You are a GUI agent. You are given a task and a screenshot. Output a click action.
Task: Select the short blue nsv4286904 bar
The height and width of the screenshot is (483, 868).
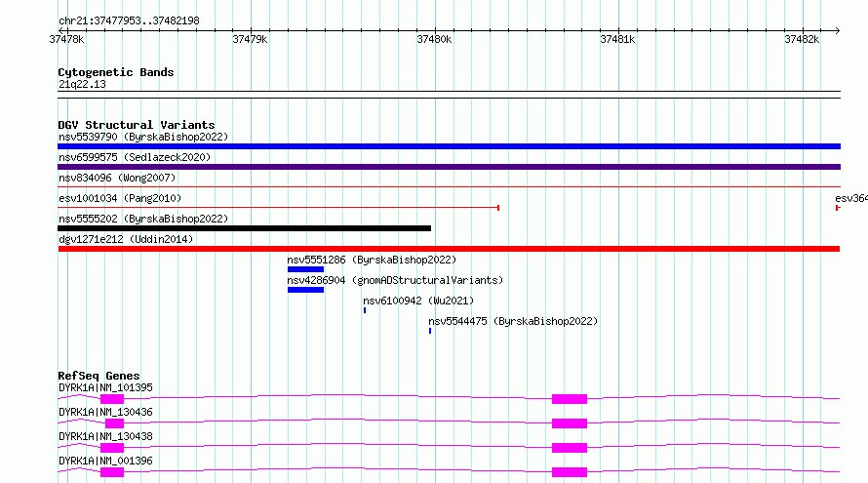pos(305,290)
